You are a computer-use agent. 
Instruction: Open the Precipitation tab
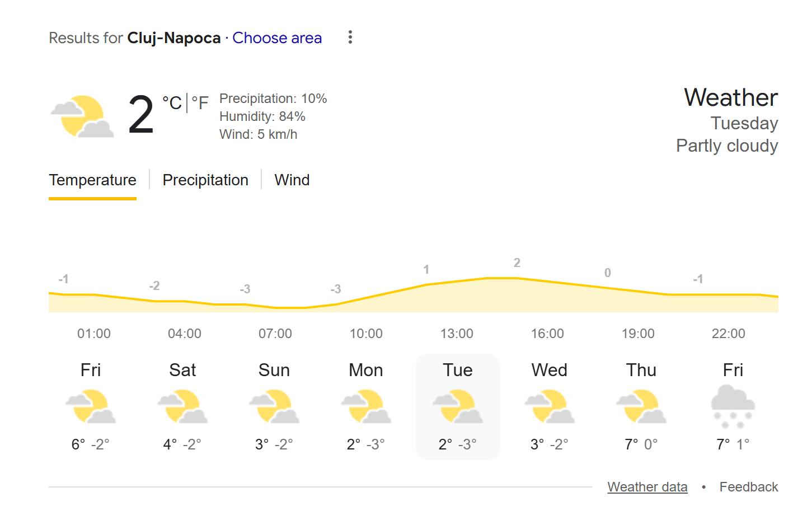205,180
